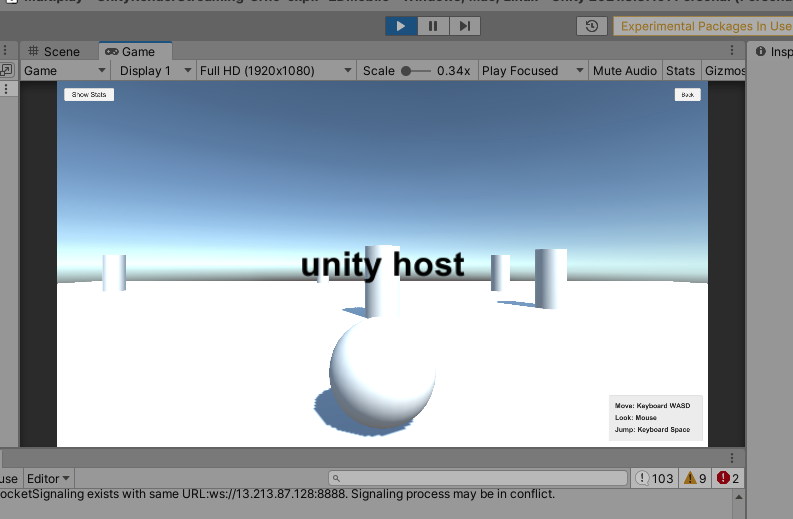Toggle the 2 errors filter
Image resolution: width=793 pixels, height=519 pixels.
coord(728,478)
